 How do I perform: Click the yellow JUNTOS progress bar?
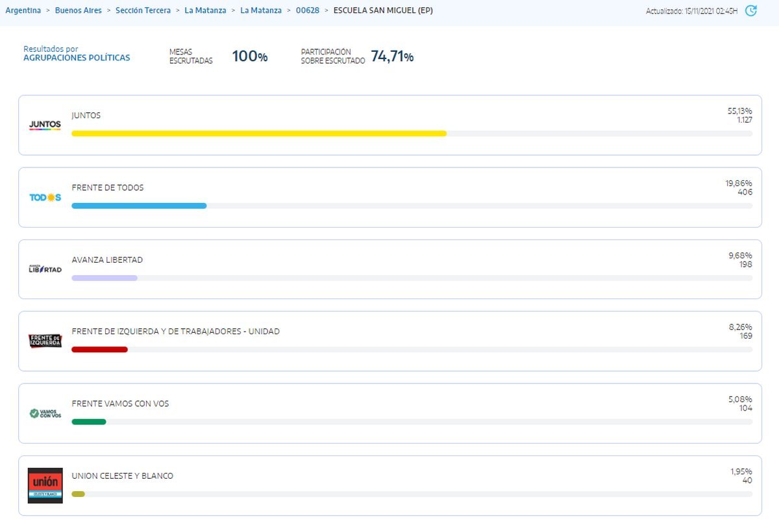[x=258, y=134]
